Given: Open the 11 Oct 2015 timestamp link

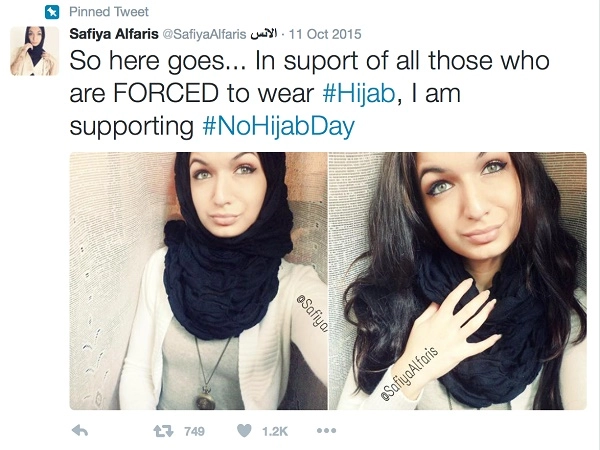Looking at the screenshot, I should coord(325,34).
